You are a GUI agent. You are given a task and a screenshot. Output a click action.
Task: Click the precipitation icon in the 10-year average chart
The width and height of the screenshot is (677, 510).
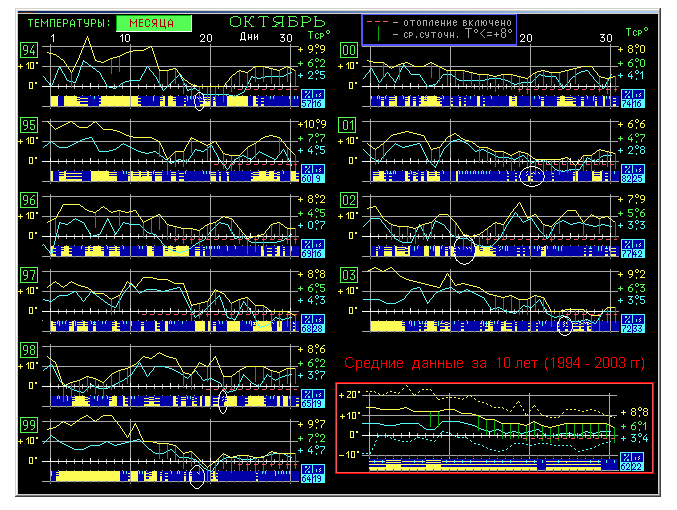pyautogui.click(x=638, y=457)
